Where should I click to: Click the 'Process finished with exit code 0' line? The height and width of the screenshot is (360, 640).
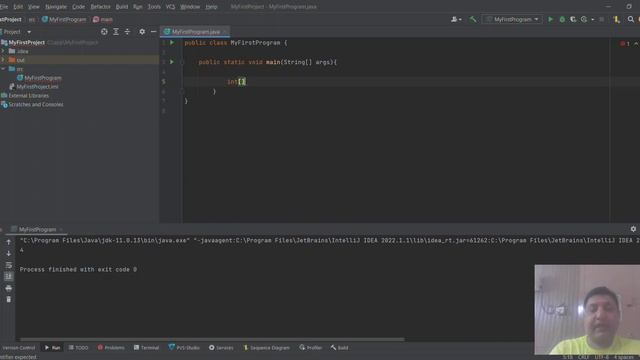click(78, 269)
